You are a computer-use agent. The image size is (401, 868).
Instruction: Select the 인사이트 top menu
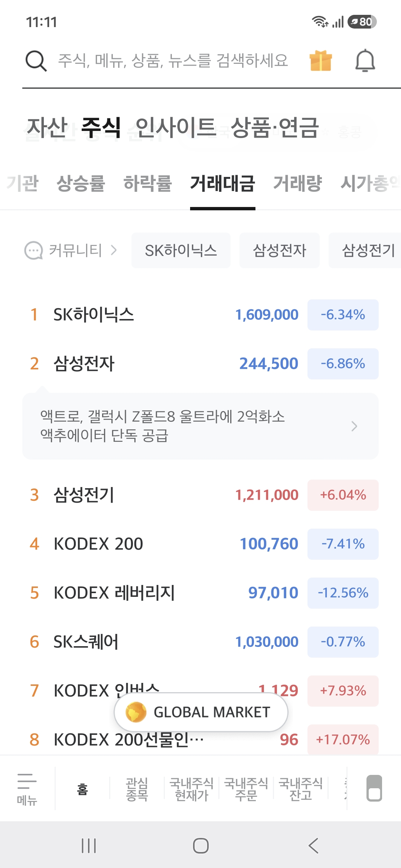pyautogui.click(x=176, y=127)
